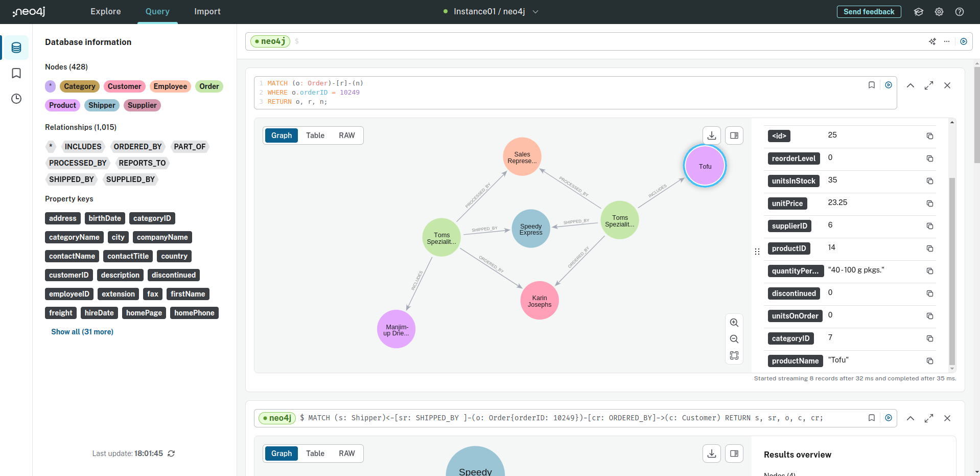Open the Instance01 / neo4j dropdown
Viewport: 980px width, 476px height.
click(x=491, y=12)
